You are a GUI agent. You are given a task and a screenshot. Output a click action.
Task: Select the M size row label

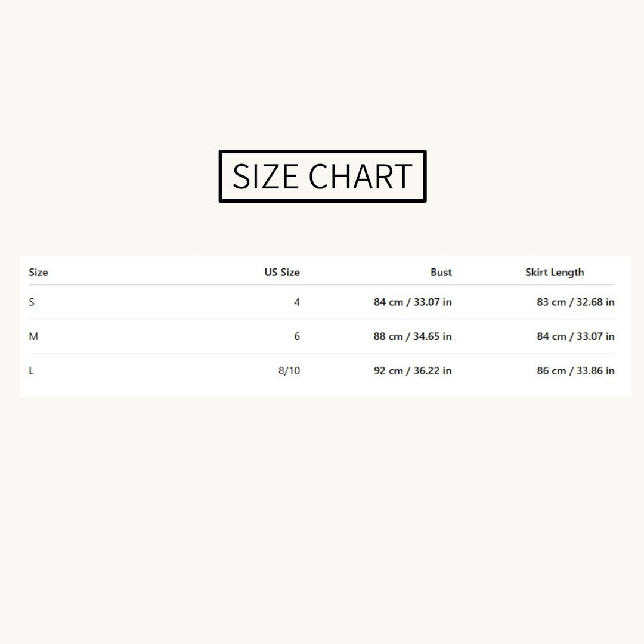point(33,336)
